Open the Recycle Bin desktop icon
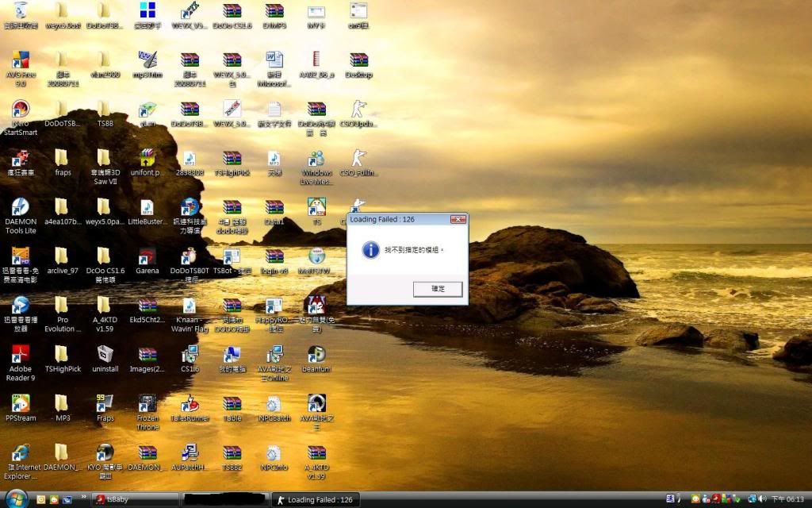The image size is (812, 508). coord(20,11)
